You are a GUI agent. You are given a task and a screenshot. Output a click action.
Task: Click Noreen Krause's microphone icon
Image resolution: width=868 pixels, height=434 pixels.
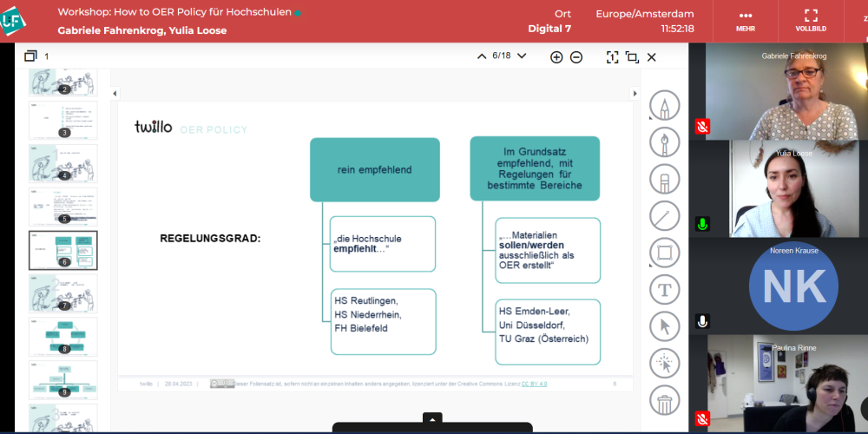702,321
